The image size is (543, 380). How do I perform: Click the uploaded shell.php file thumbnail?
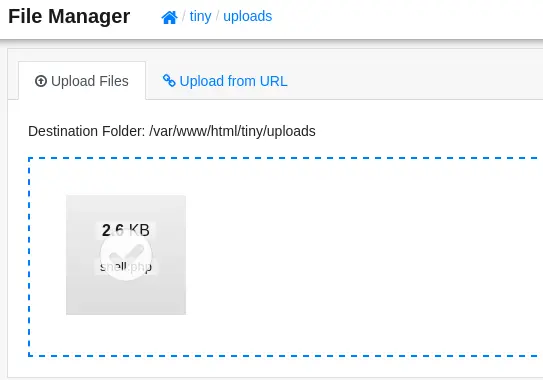[x=126, y=255]
